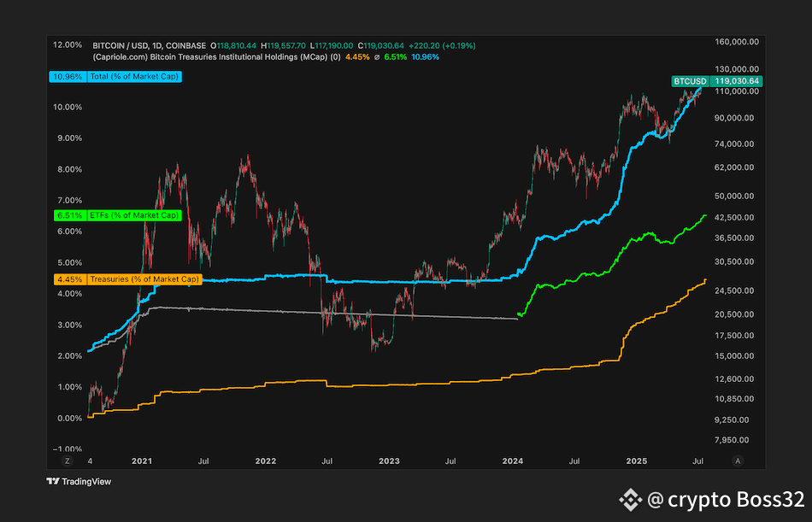The height and width of the screenshot is (522, 812).
Task: Click the 42,500.00 price axis label
Action: tap(733, 218)
